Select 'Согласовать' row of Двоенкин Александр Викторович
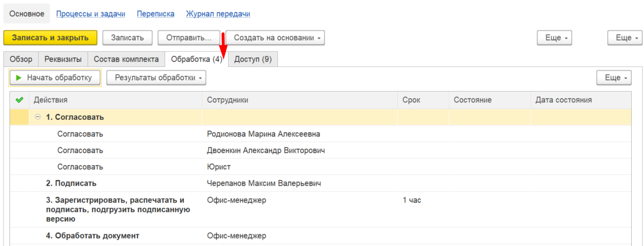The width and height of the screenshot is (644, 246). [x=320, y=150]
